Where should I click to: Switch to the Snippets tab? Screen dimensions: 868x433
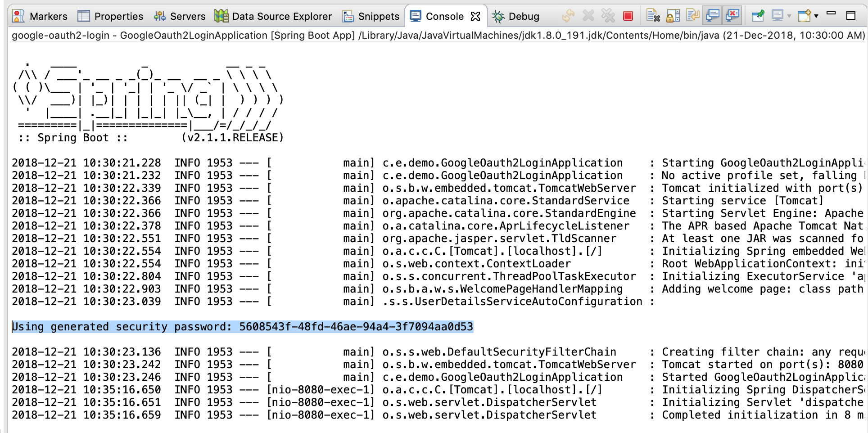[x=371, y=16]
